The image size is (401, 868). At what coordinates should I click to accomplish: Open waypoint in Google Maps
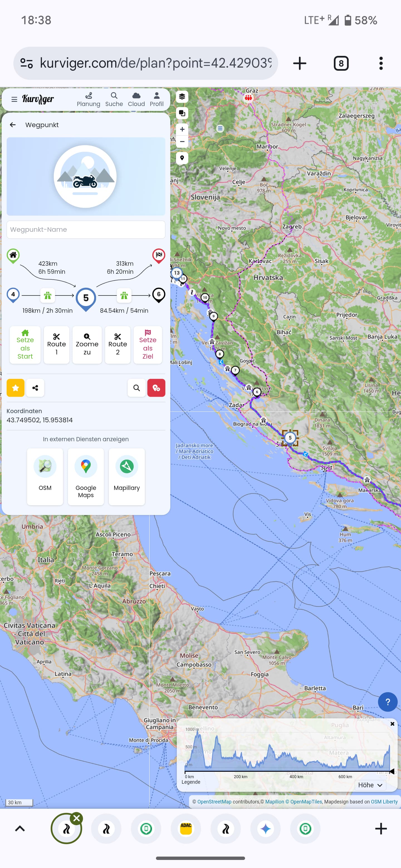[86, 476]
